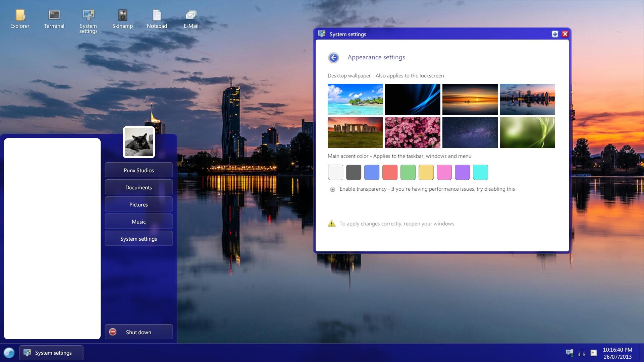Click the Shut down button
Viewport: 644px width, 362px height.
pyautogui.click(x=139, y=332)
